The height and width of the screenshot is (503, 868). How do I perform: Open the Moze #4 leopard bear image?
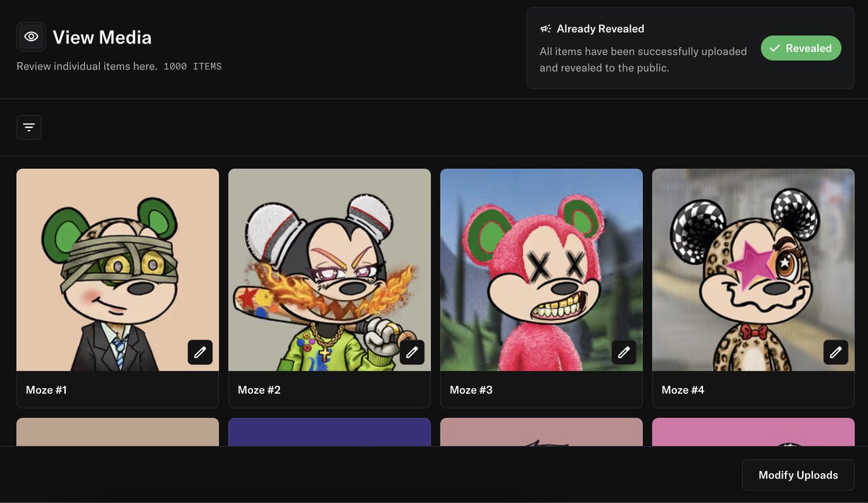pyautogui.click(x=754, y=270)
